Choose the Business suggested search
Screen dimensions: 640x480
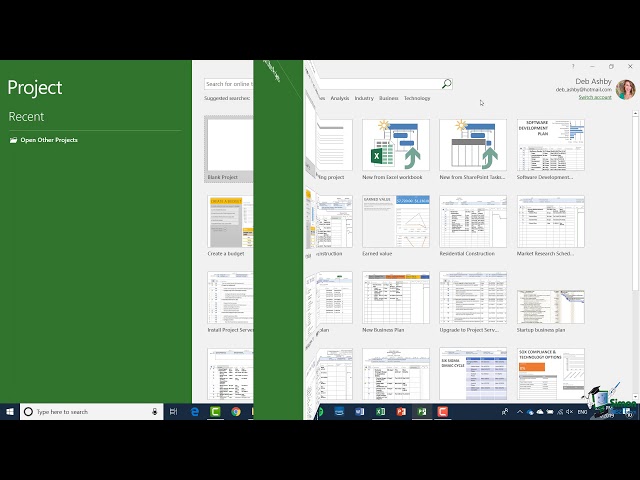pos(389,98)
